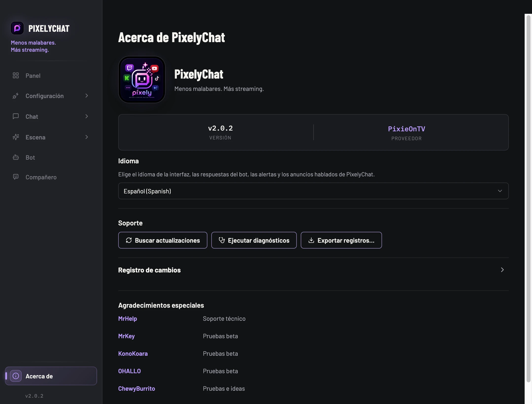
Task: Click the refresh icon in Buscar actualizaciones
Action: (129, 240)
